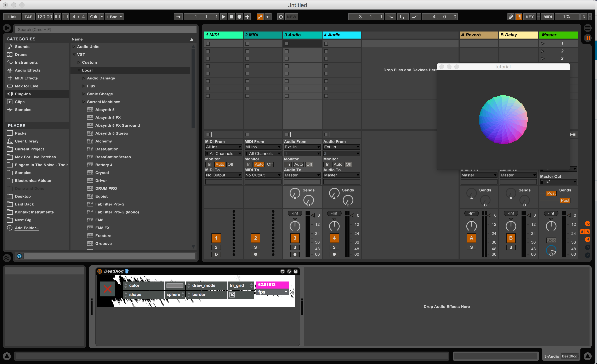Click the transport Stop button
The height and width of the screenshot is (364, 597).
click(x=231, y=17)
